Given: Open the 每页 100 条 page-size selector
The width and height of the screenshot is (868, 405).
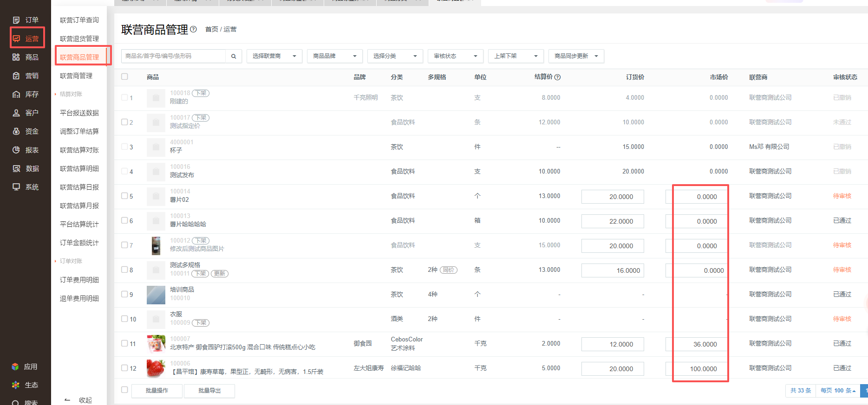Looking at the screenshot, I should click(x=838, y=391).
